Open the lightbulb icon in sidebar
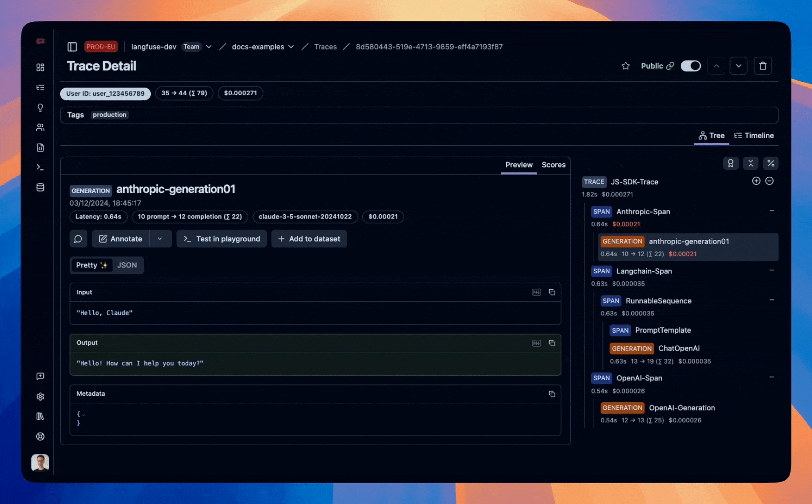 coord(41,108)
